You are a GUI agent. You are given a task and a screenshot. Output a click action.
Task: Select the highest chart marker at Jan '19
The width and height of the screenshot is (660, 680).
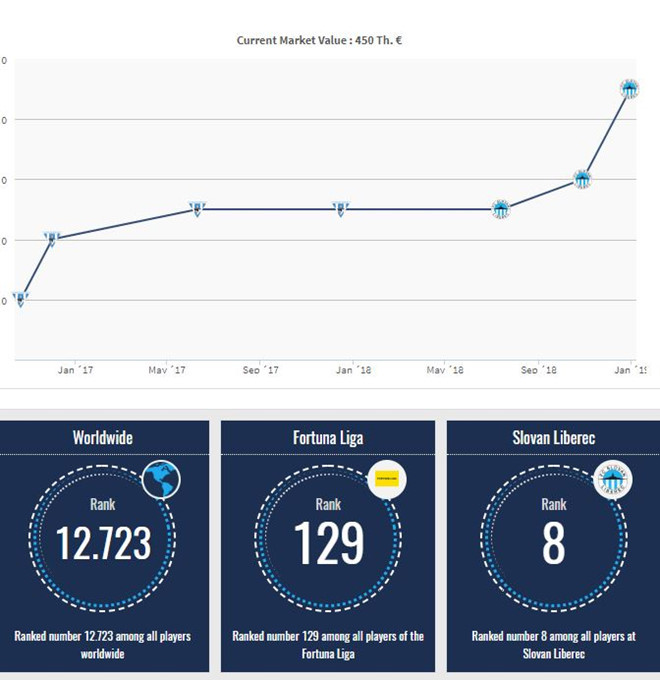pyautogui.click(x=629, y=89)
